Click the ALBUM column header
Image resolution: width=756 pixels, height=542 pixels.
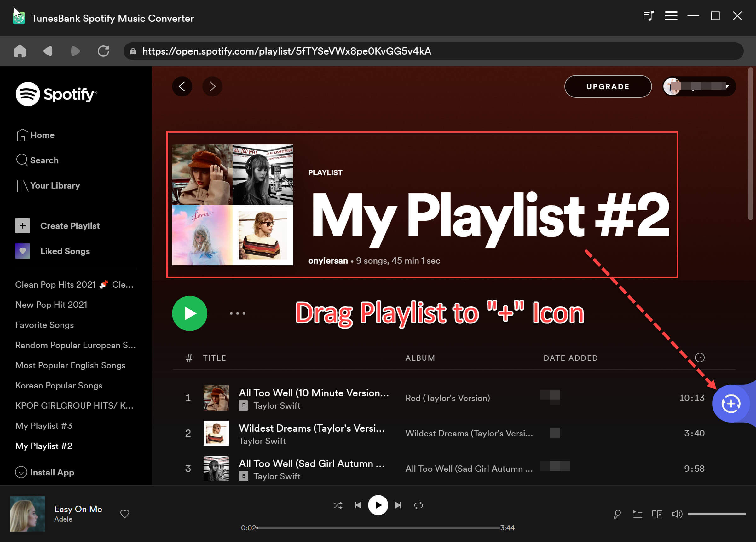[x=420, y=358]
